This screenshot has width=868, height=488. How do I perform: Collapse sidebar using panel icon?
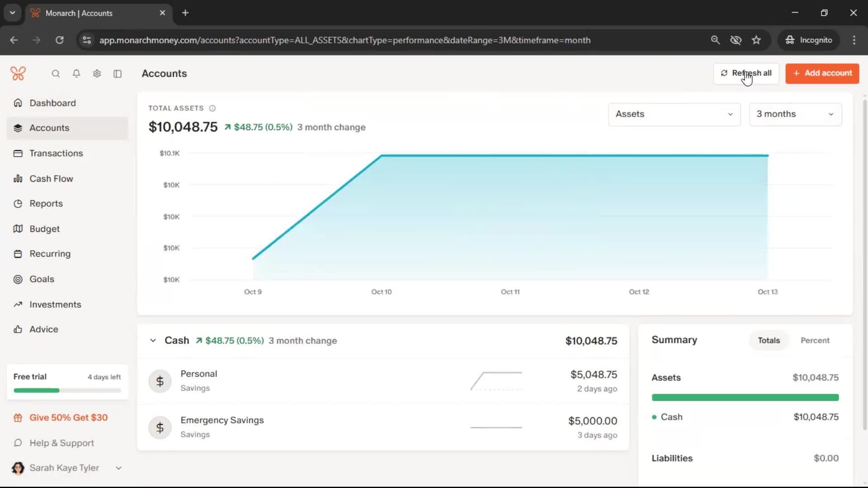pos(118,74)
